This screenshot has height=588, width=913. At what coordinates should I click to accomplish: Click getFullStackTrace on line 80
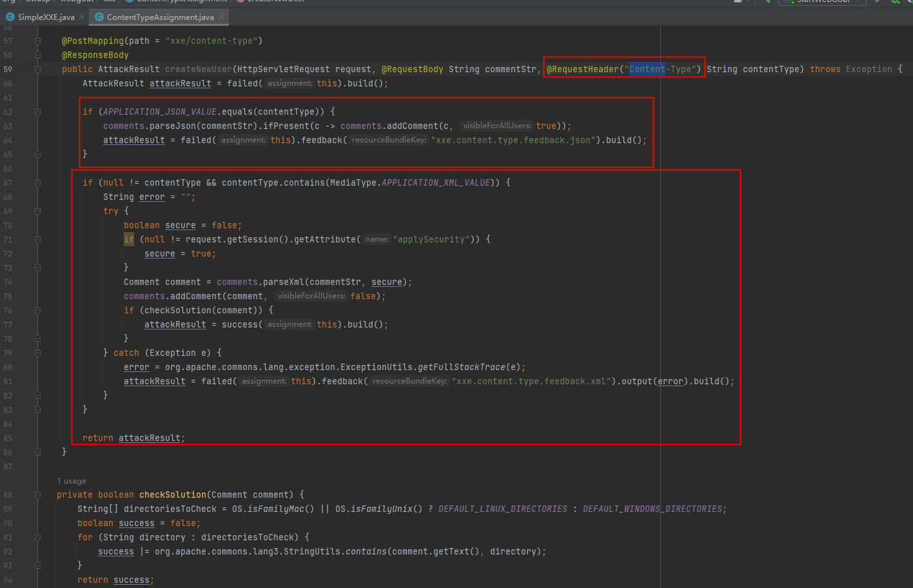click(462, 367)
